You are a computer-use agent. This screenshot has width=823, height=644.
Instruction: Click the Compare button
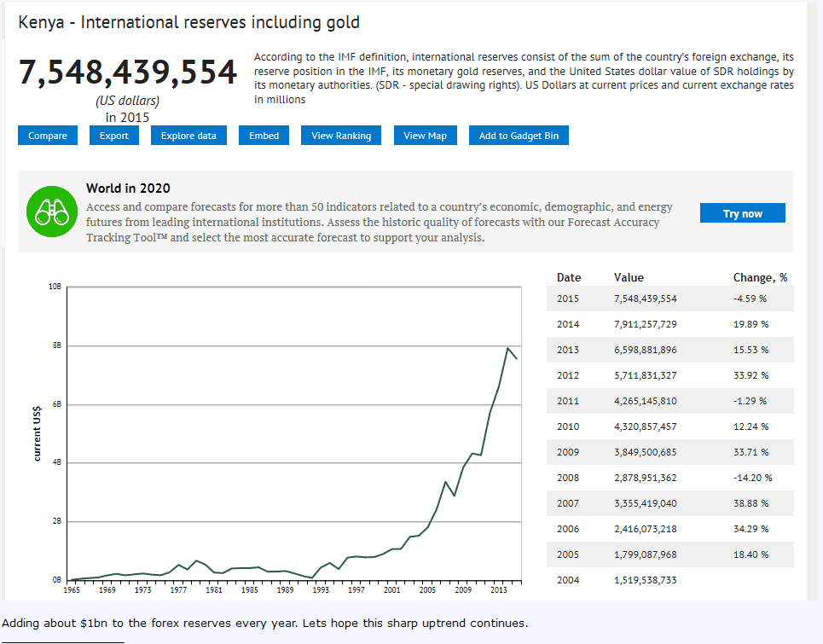coord(48,136)
